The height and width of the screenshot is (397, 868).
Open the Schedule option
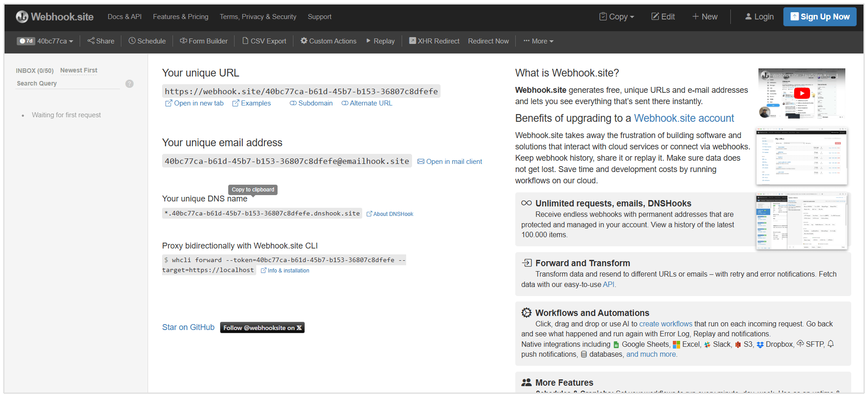pyautogui.click(x=147, y=41)
